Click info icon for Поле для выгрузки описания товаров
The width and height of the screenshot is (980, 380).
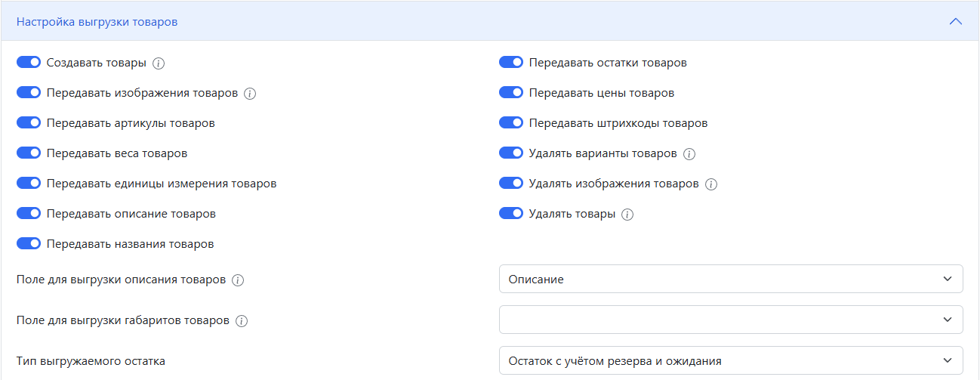[x=238, y=280]
